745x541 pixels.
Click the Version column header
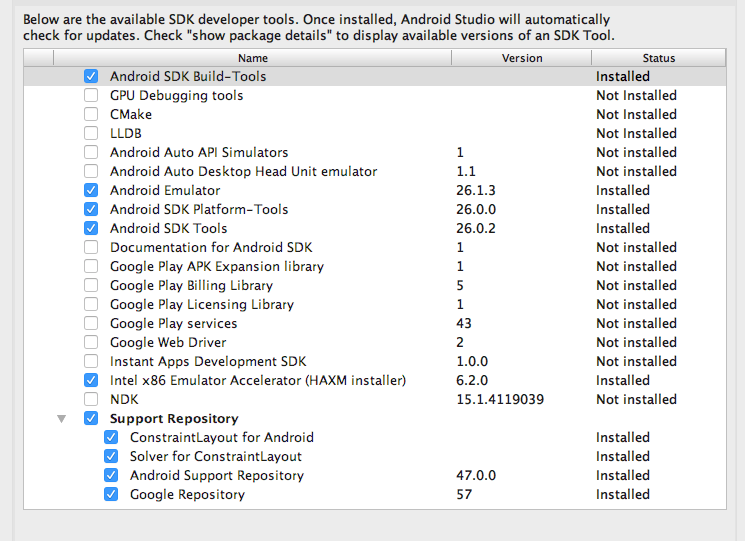click(x=520, y=58)
